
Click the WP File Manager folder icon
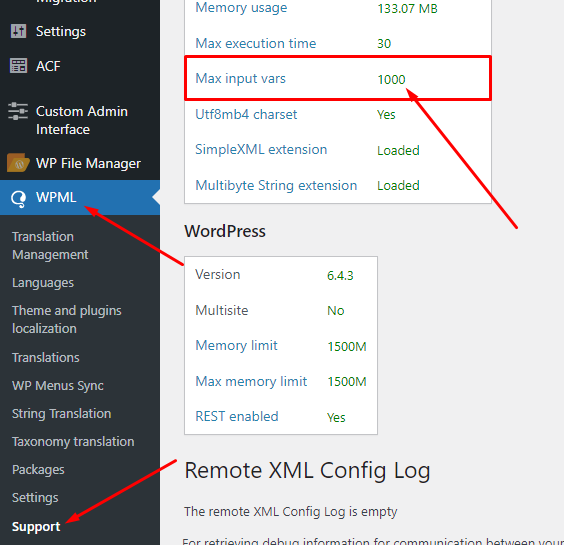pyautogui.click(x=18, y=163)
